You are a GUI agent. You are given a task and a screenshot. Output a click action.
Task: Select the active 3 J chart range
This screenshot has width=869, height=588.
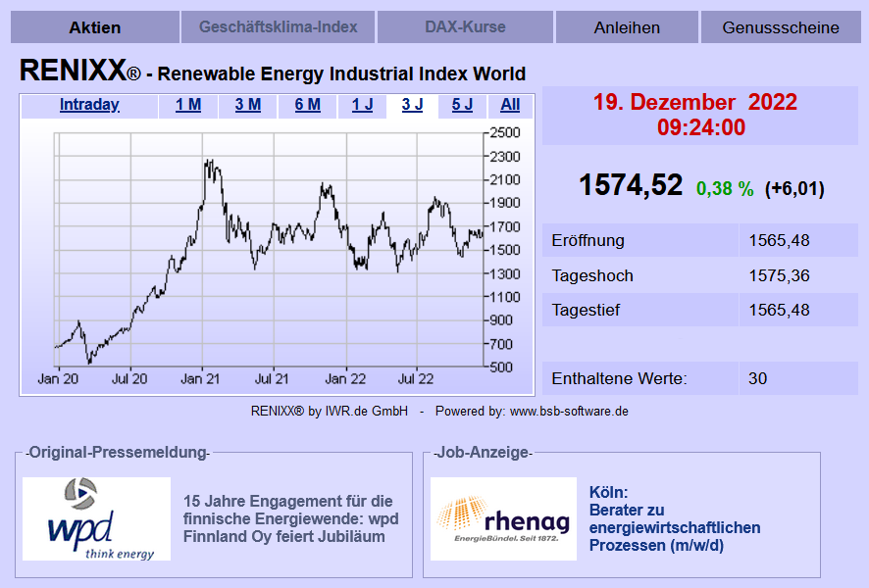tap(412, 105)
